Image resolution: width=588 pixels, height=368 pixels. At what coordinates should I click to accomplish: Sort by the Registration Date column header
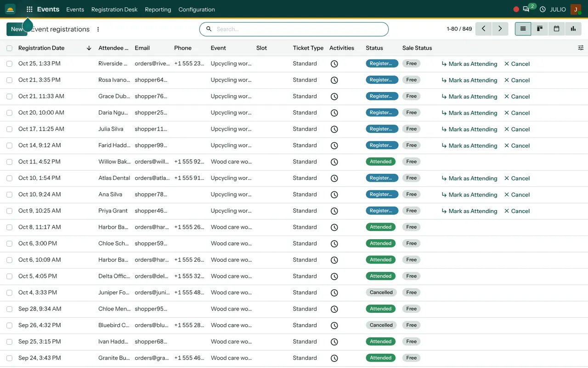click(x=41, y=48)
